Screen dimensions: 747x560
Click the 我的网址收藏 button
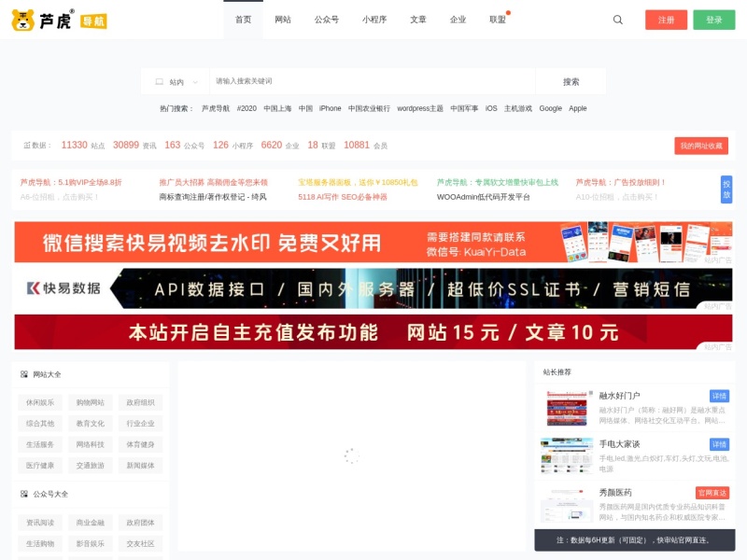701,146
